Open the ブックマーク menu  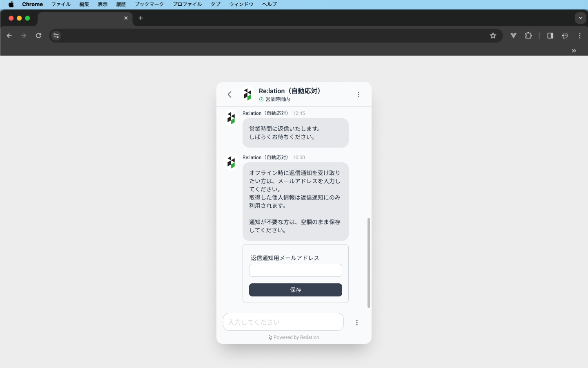click(x=149, y=4)
